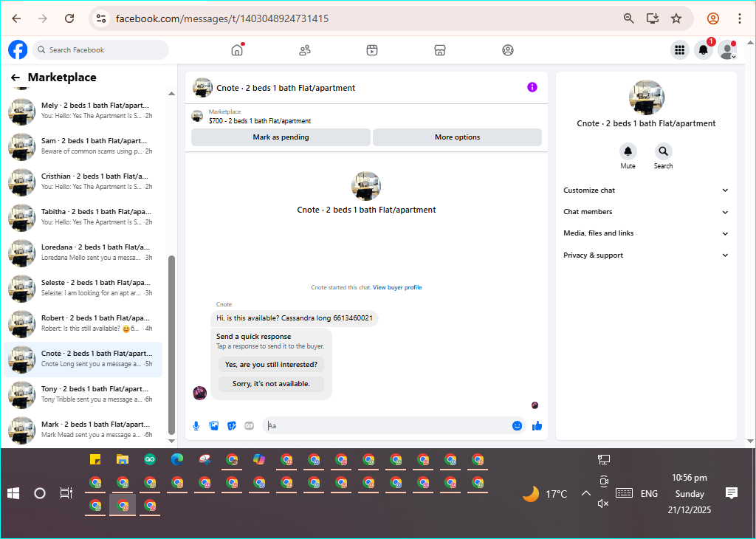This screenshot has height=539, width=756.
Task: Open the account profile picture menu
Action: pos(726,49)
